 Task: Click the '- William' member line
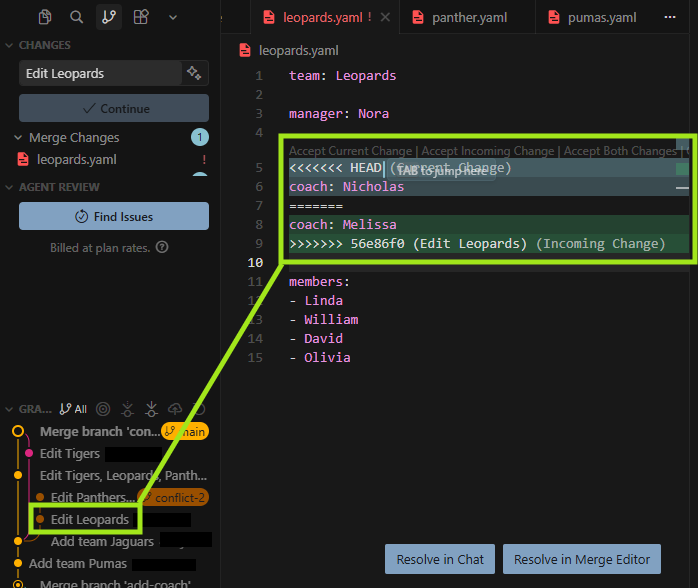coord(324,320)
